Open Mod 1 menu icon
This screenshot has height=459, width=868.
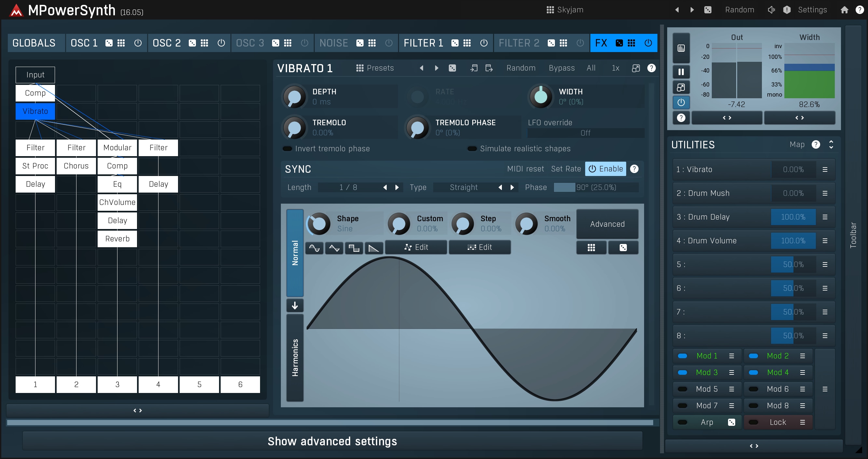point(732,356)
